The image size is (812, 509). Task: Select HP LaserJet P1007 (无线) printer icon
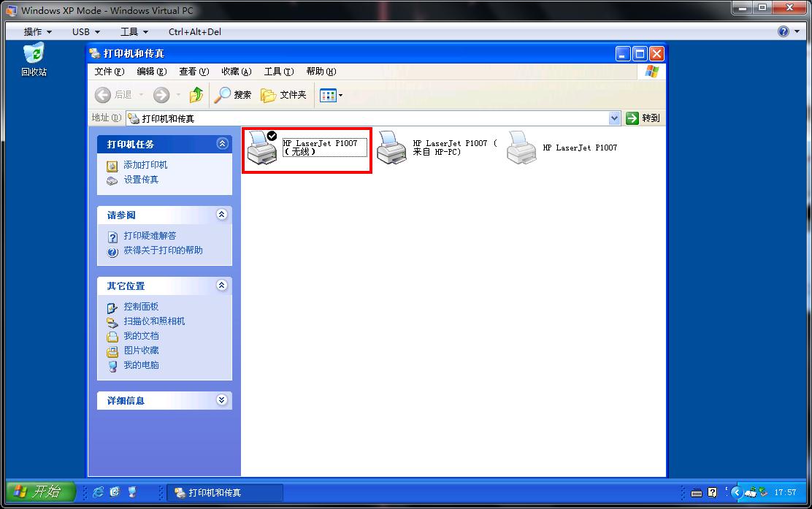263,148
